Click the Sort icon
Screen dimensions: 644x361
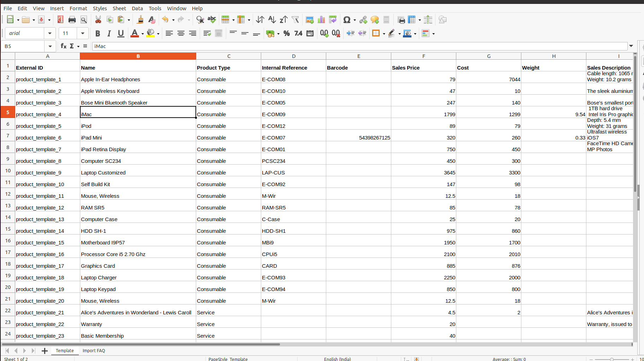pyautogui.click(x=260, y=20)
